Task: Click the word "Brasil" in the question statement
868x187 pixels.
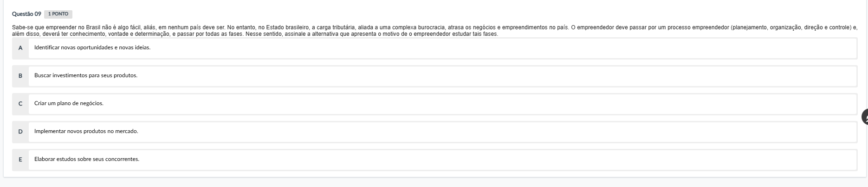Action: 93,28
